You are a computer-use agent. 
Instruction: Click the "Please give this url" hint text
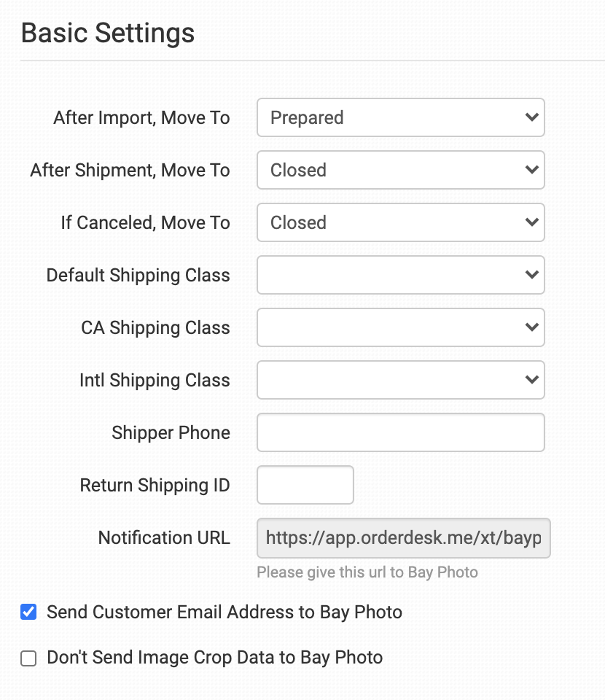pos(367,572)
